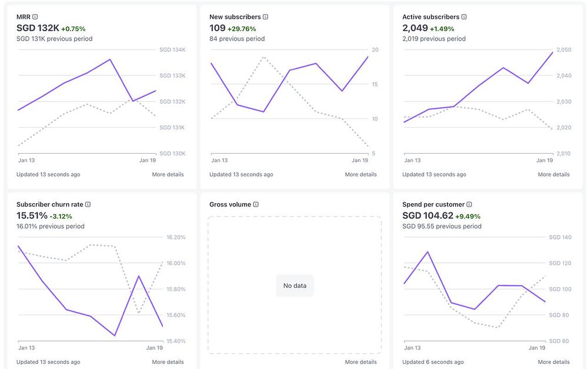Viewport: 588px width, 369px height.
Task: Click the New subscribers card title
Action: [x=235, y=17]
